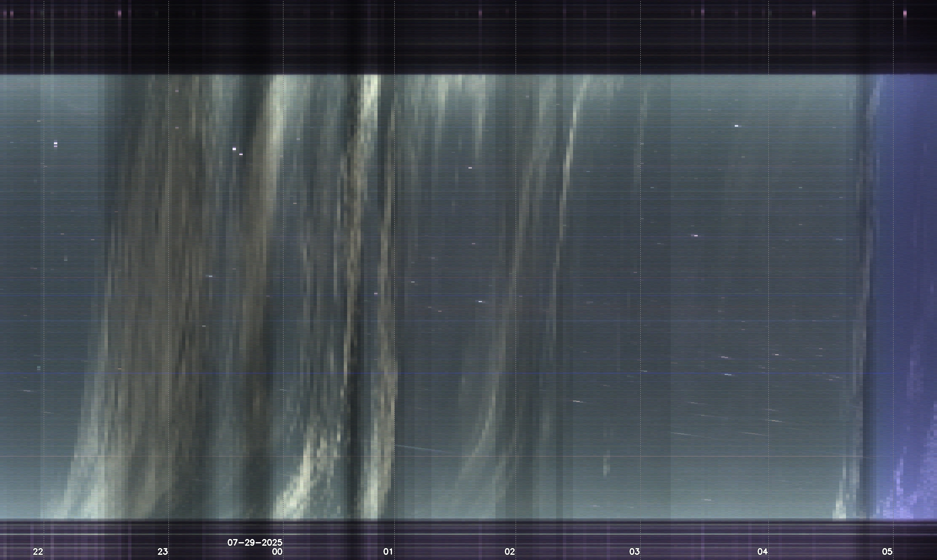Click double bright star dot after 22 hour
Image resolution: width=937 pixels, height=560 pixels.
click(55, 144)
